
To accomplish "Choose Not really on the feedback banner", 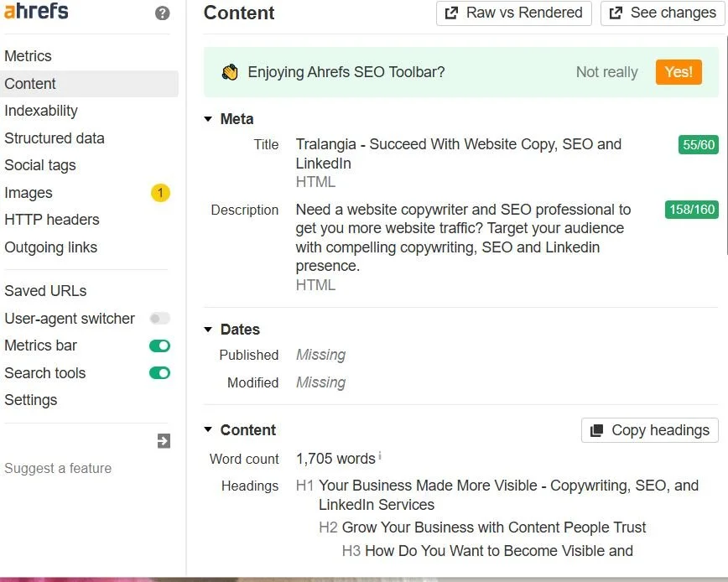I will tap(607, 72).
